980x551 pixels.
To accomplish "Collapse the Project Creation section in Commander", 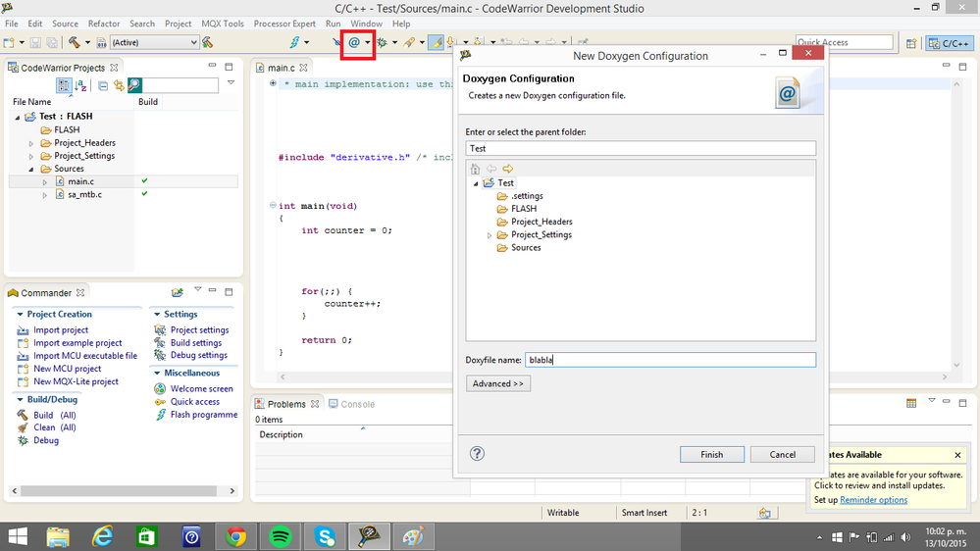I will 20,315.
